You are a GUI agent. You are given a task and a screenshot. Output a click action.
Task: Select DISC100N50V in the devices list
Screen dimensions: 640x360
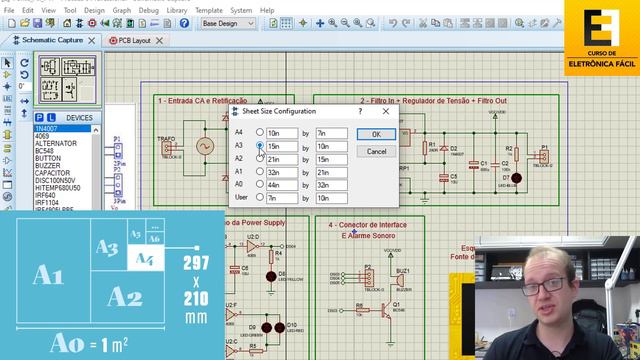click(x=55, y=180)
